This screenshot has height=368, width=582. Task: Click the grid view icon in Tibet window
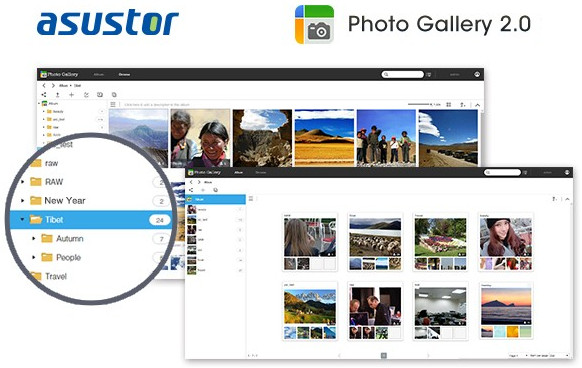point(449,105)
